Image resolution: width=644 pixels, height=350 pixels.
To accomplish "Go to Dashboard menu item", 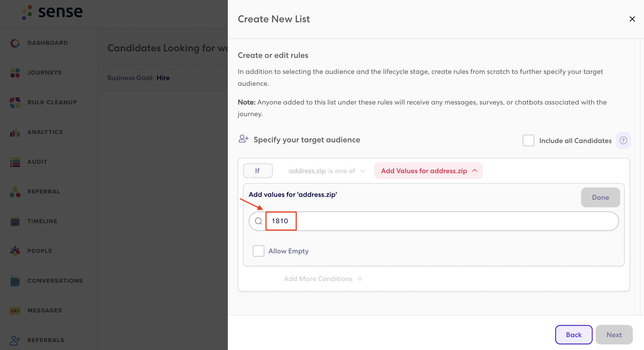I will pos(48,43).
